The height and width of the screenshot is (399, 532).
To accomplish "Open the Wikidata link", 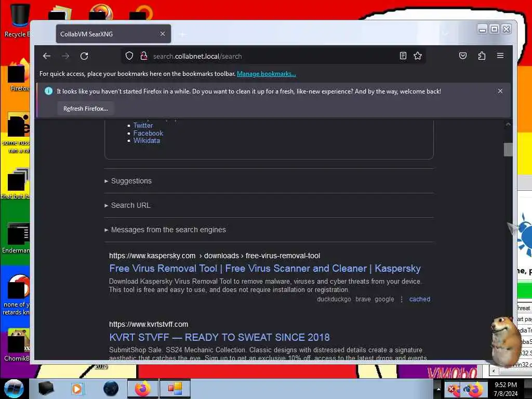I will [146, 140].
